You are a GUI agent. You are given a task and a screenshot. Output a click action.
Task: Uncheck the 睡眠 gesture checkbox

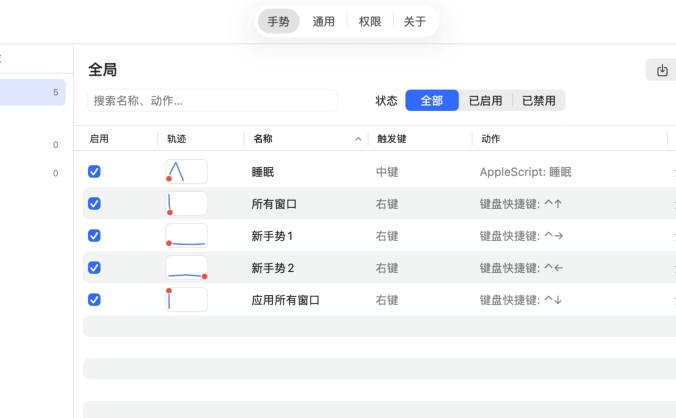[x=94, y=172]
